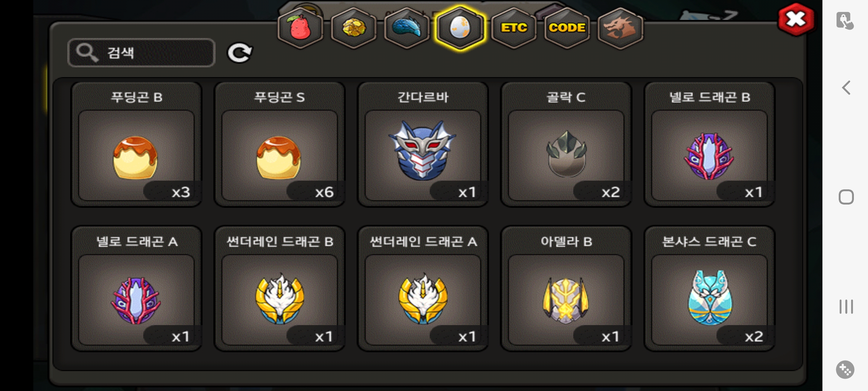Pick the 골락 C egg
Screen dimensions: 868x391
tap(566, 144)
